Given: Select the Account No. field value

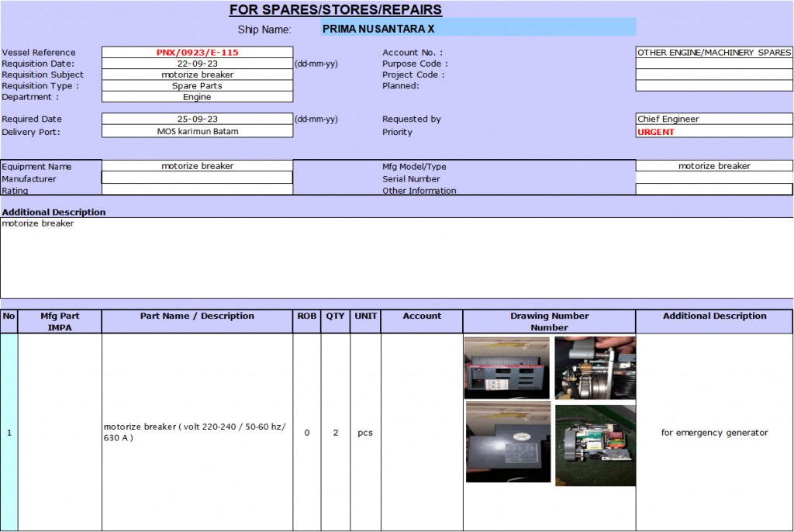Looking at the screenshot, I should pyautogui.click(x=713, y=53).
